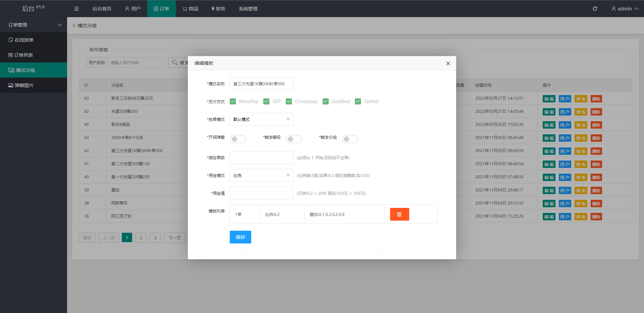Close the 编辑模板 dialog with X icon

click(x=448, y=63)
